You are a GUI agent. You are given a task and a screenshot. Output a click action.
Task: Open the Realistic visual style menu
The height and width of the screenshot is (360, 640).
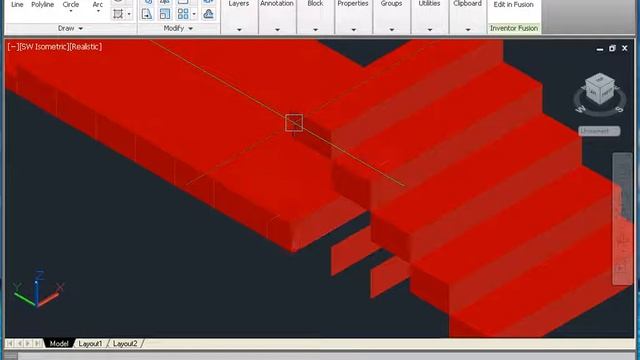(x=85, y=47)
